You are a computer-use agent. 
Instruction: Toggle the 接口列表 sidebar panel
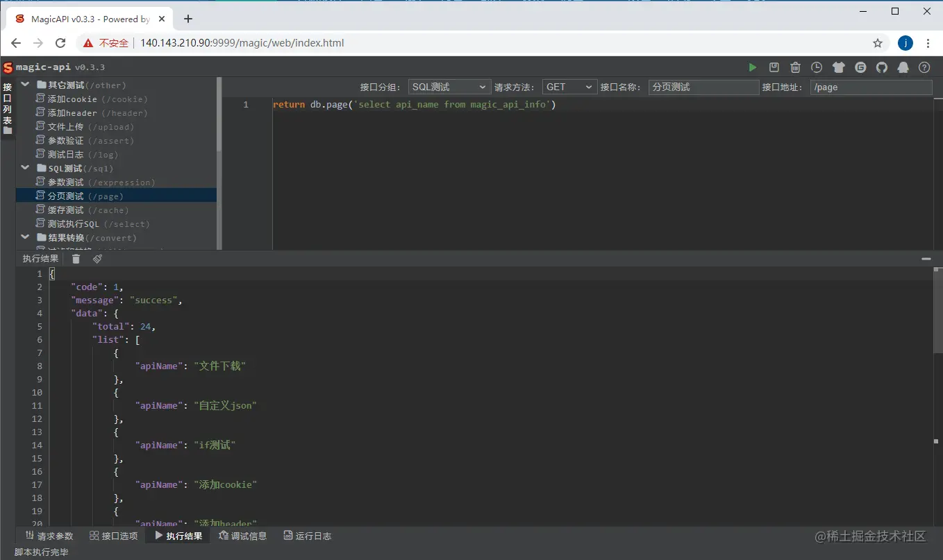(8, 108)
